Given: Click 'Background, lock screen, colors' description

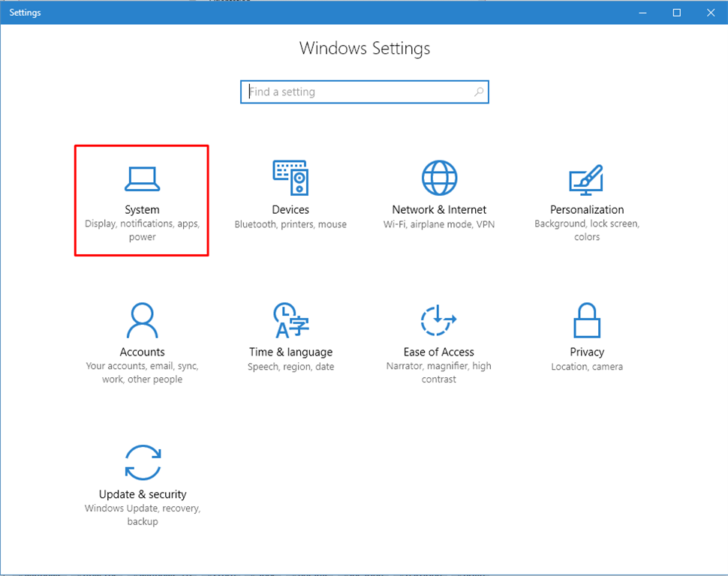Looking at the screenshot, I should [587, 230].
